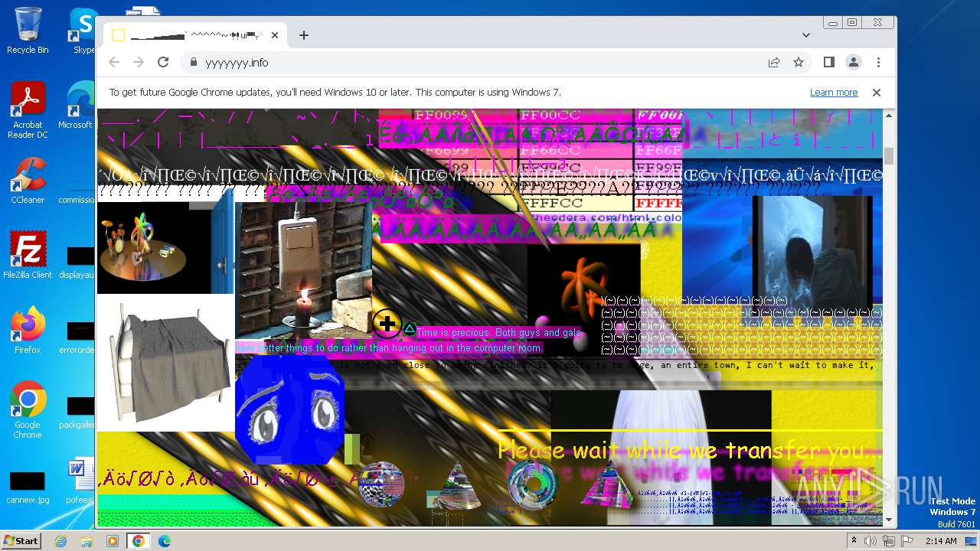Image resolution: width=980 pixels, height=551 pixels.
Task: Click the Learn more link
Action: (834, 93)
